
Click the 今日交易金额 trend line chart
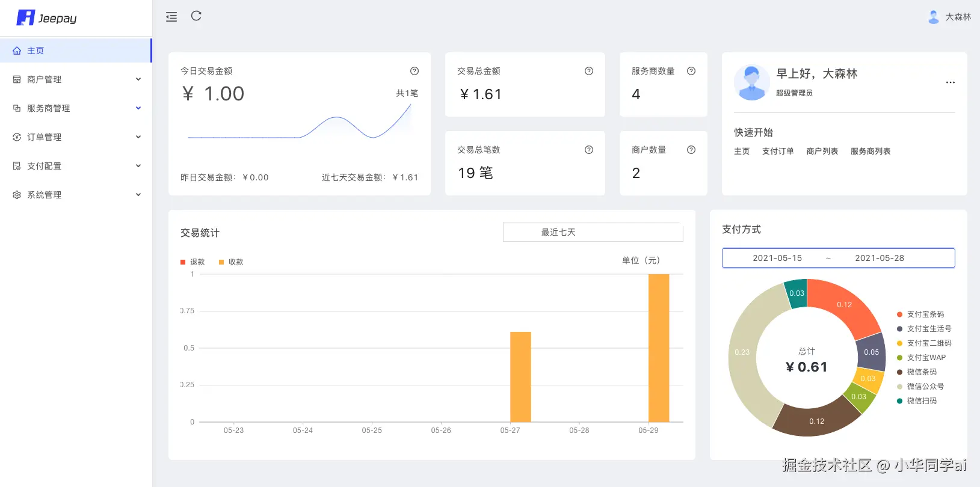point(300,120)
